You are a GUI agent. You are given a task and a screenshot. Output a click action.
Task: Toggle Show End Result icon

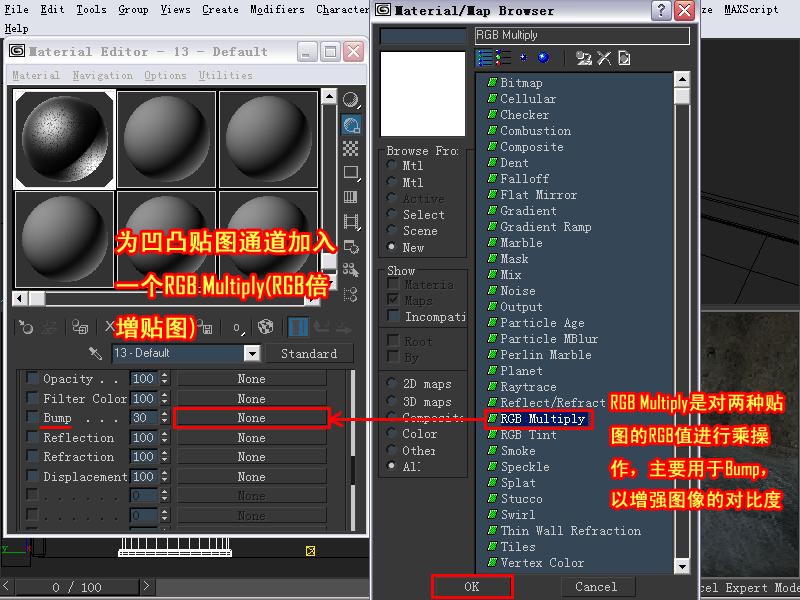click(x=298, y=327)
